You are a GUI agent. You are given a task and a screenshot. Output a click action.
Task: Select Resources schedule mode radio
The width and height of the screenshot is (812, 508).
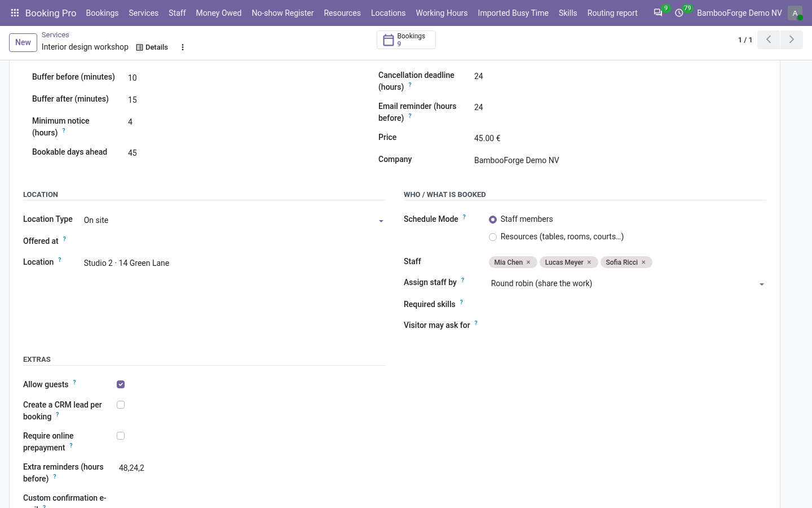click(493, 237)
